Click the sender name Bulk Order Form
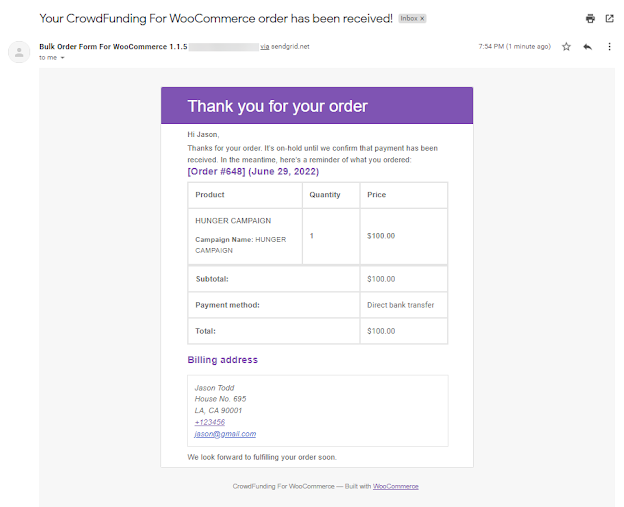The width and height of the screenshot is (624, 507). 113,47
